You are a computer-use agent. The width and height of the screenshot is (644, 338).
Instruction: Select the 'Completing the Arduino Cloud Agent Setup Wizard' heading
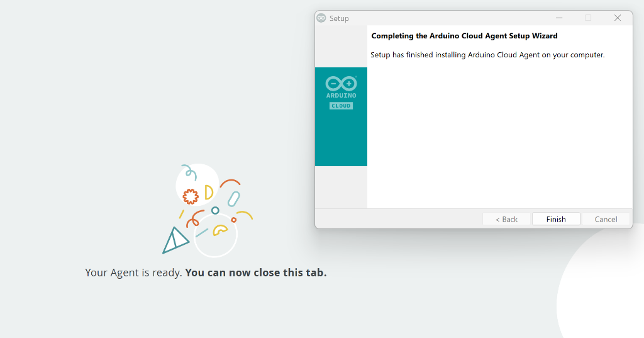click(464, 36)
